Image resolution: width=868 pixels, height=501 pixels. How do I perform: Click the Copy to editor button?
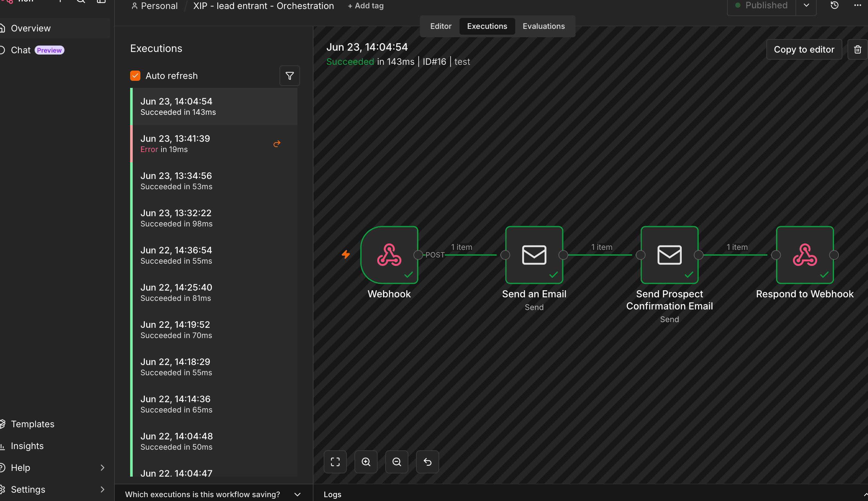click(x=804, y=49)
